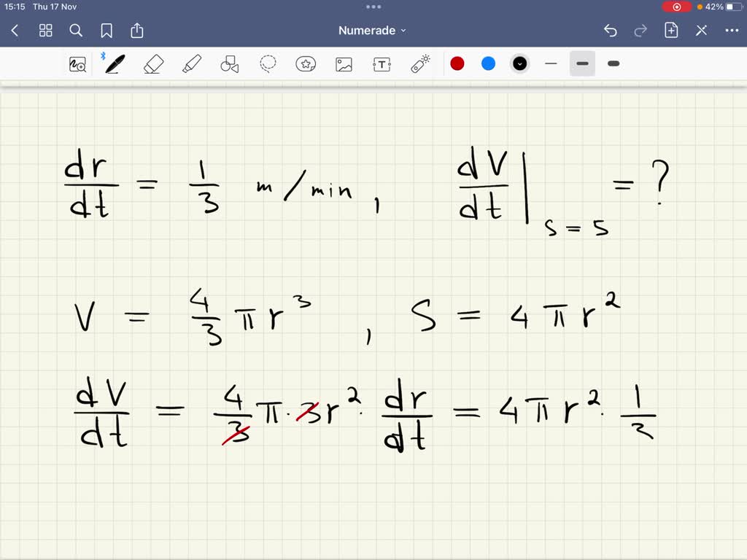
Task: Select the Eraser tool
Action: (x=155, y=63)
